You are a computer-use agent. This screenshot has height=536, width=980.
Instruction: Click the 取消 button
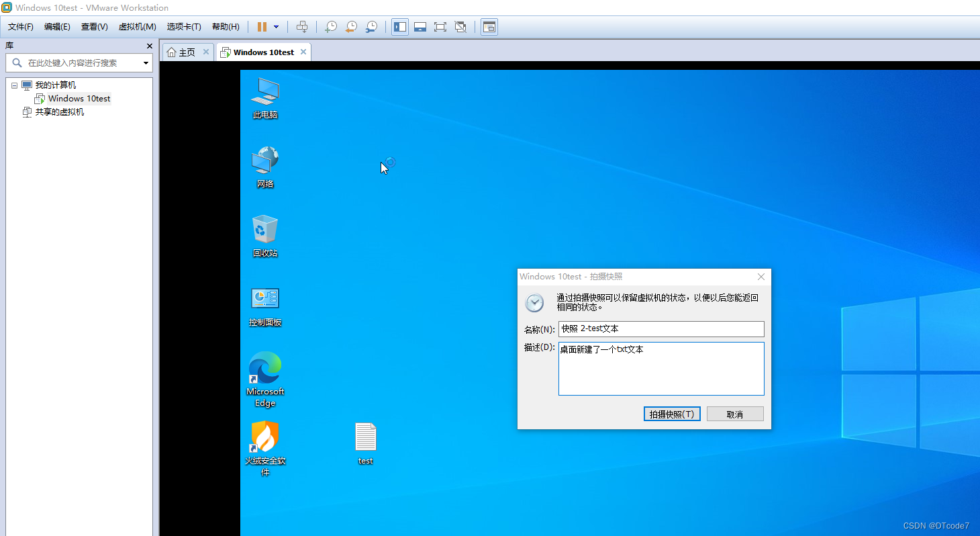(735, 414)
